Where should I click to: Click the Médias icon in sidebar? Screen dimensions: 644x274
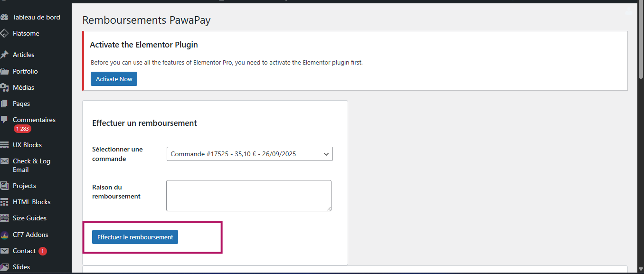coord(4,87)
